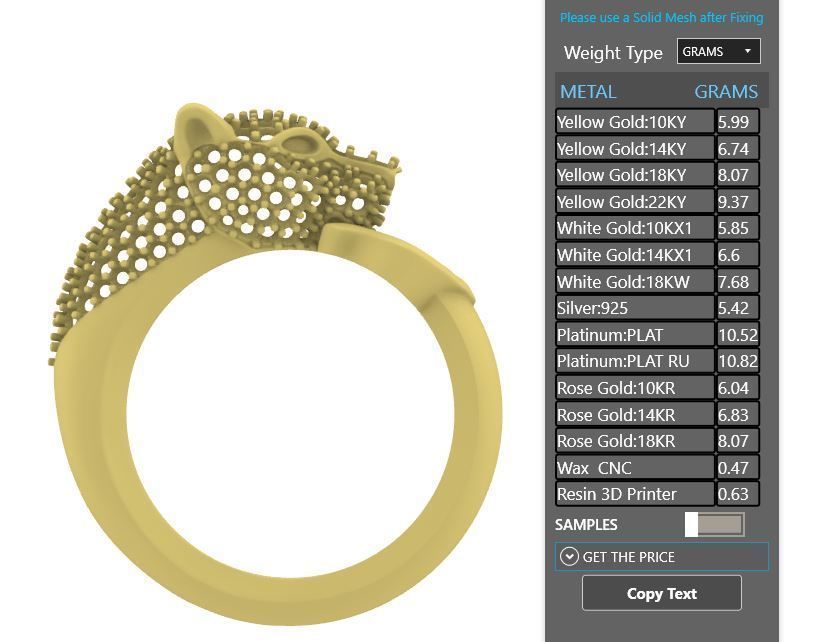Click the 6.6 gram value

click(738, 255)
